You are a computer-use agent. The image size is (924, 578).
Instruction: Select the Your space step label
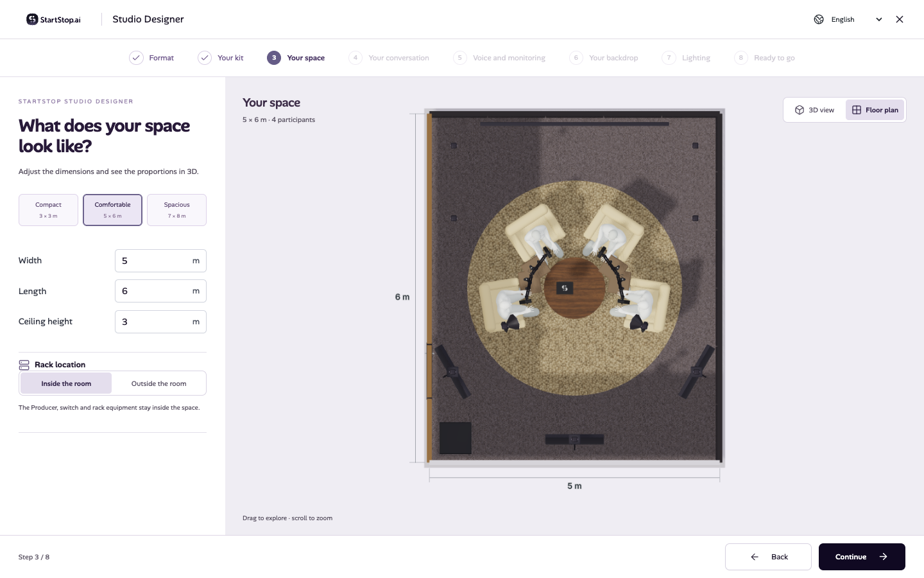(x=306, y=58)
